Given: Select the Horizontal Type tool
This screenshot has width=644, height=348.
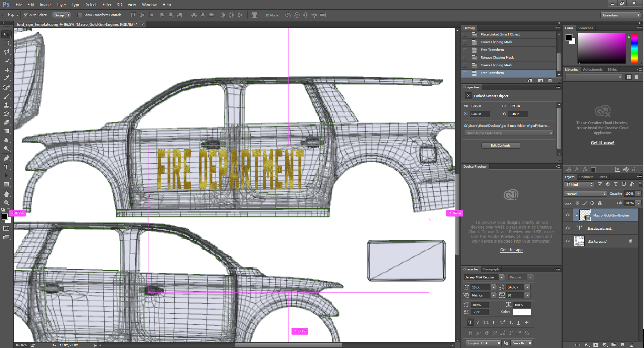Looking at the screenshot, I should point(6,167).
